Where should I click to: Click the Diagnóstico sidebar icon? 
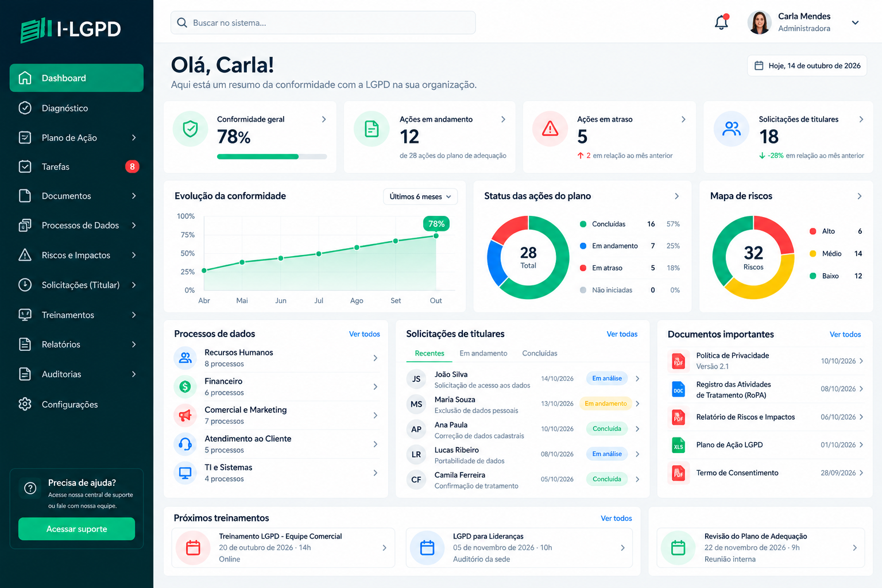pyautogui.click(x=25, y=108)
